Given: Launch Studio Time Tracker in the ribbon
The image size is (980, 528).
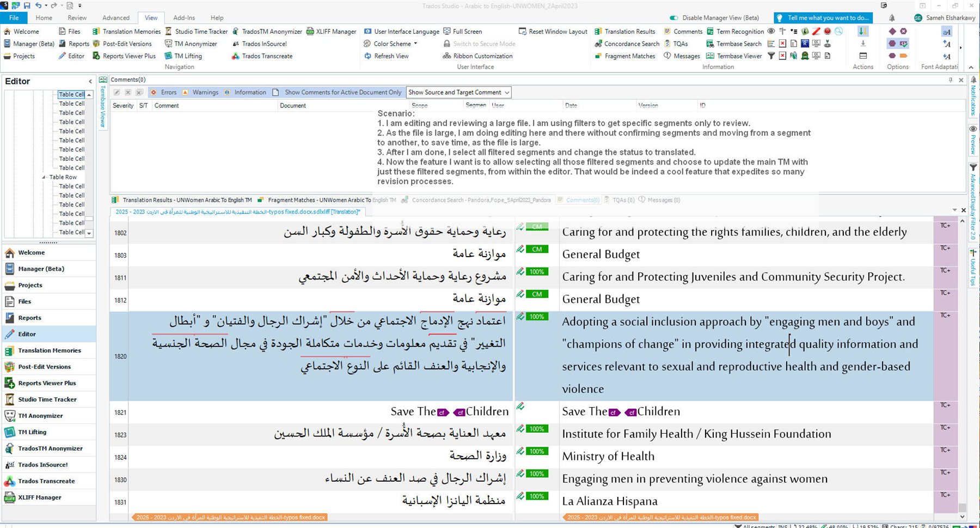Looking at the screenshot, I should coord(196,32).
